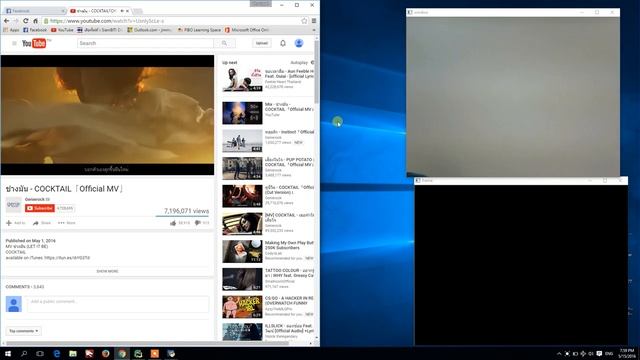Expand description with SHOW MORE

coord(107,271)
